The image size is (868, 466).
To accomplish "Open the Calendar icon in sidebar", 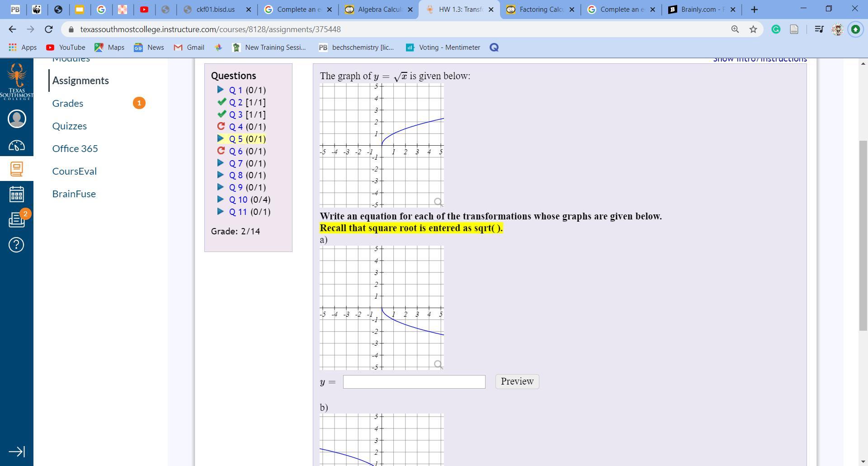I will click(x=17, y=195).
